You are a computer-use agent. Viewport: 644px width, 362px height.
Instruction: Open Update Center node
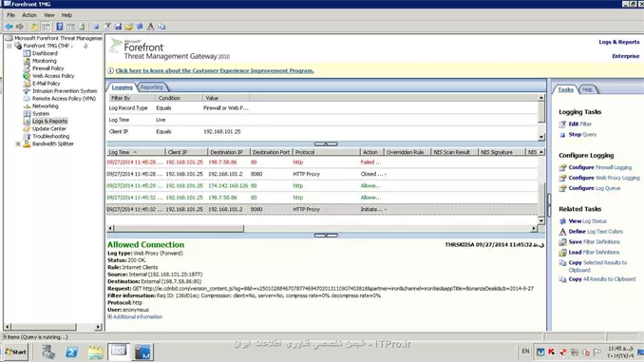(x=48, y=128)
